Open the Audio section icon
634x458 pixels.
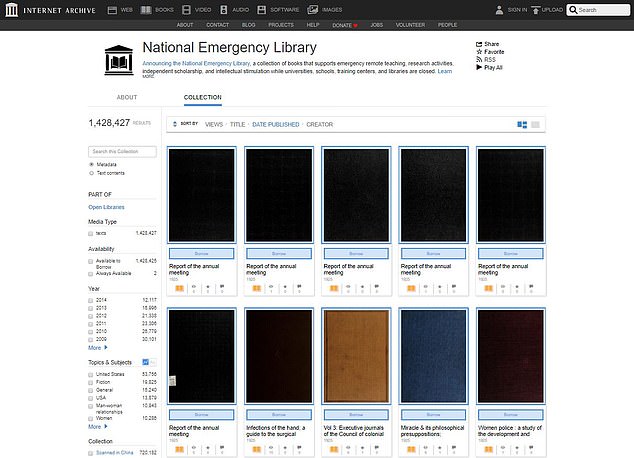click(x=223, y=10)
